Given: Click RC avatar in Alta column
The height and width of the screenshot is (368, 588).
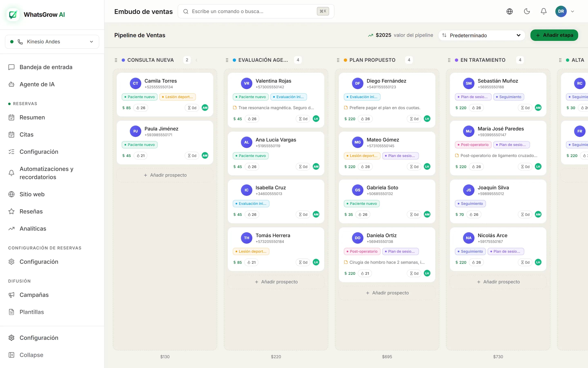Looking at the screenshot, I should coord(580,83).
